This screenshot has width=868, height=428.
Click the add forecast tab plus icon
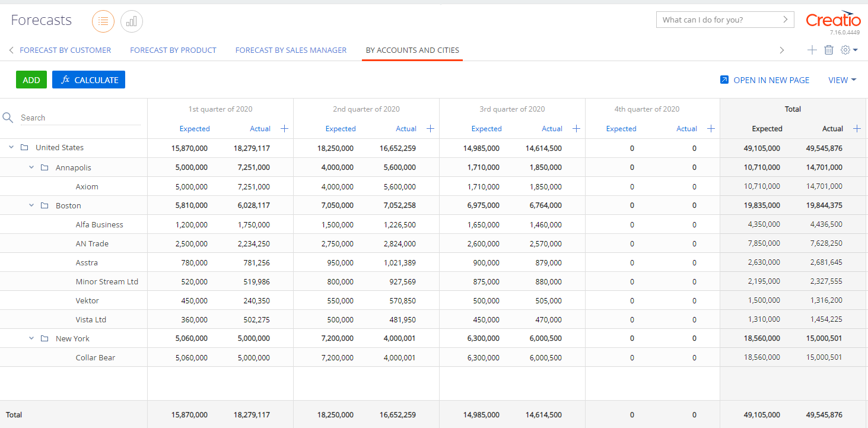pos(812,50)
